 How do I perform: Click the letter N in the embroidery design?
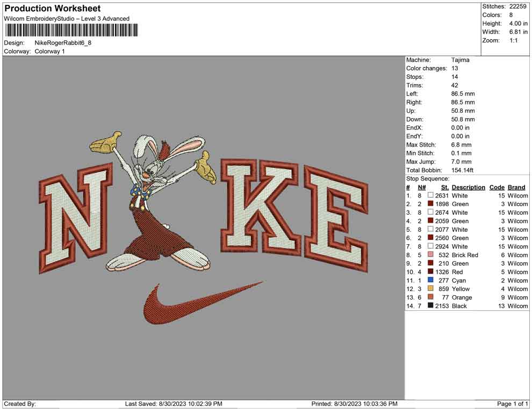tap(75, 218)
